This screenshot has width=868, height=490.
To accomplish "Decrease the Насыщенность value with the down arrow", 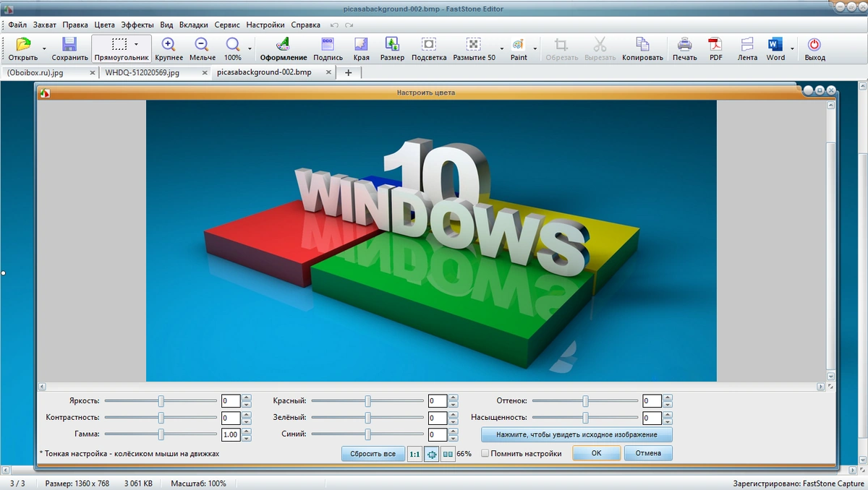I will tap(668, 421).
